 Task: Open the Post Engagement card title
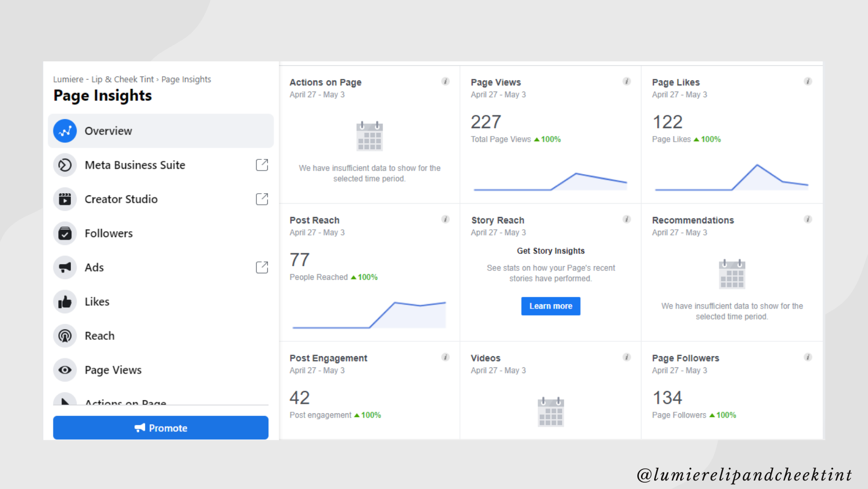click(328, 358)
